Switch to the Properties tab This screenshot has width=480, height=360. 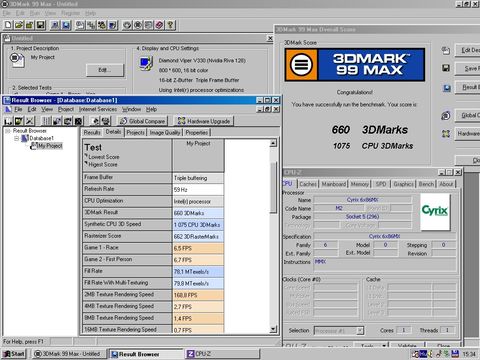click(197, 133)
